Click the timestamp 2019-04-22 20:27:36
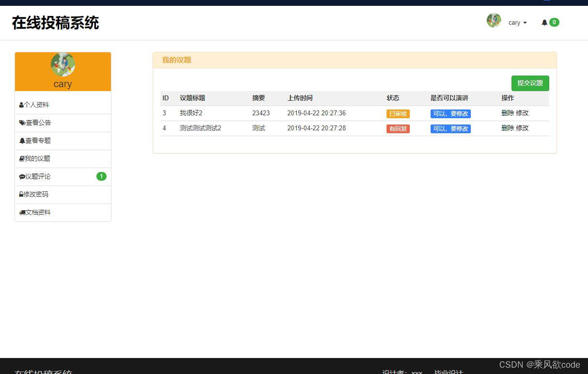 (317, 113)
